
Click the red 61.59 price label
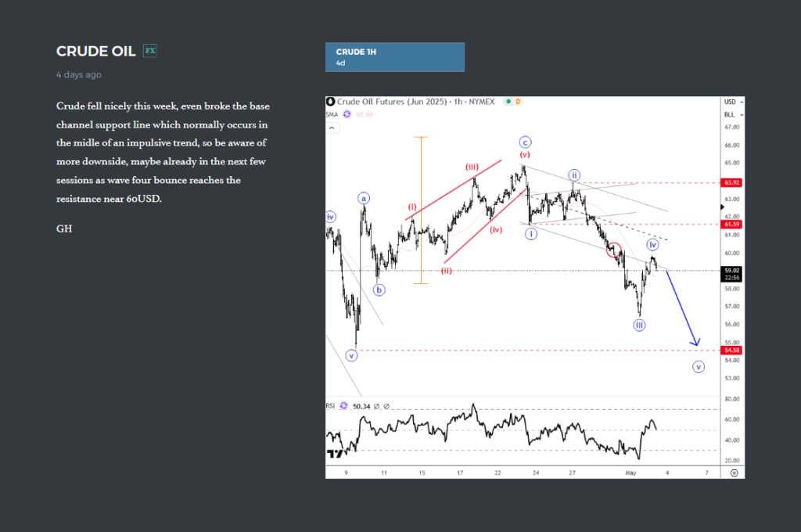pos(731,225)
